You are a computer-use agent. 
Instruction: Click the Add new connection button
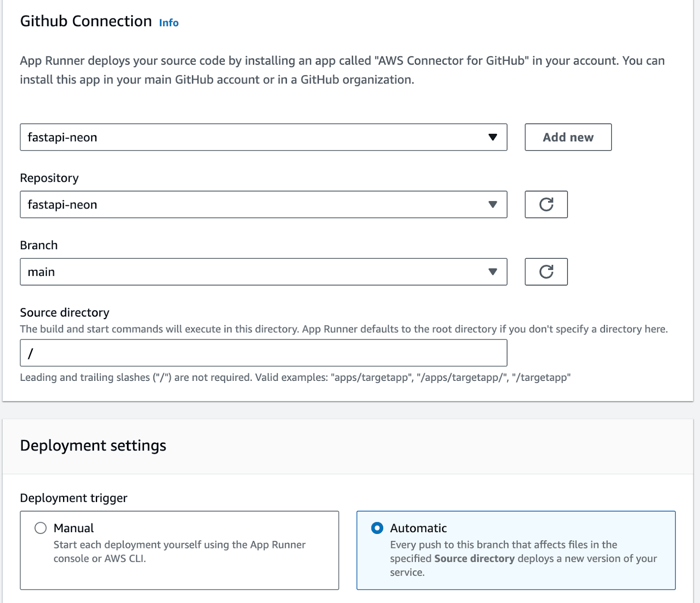point(568,137)
